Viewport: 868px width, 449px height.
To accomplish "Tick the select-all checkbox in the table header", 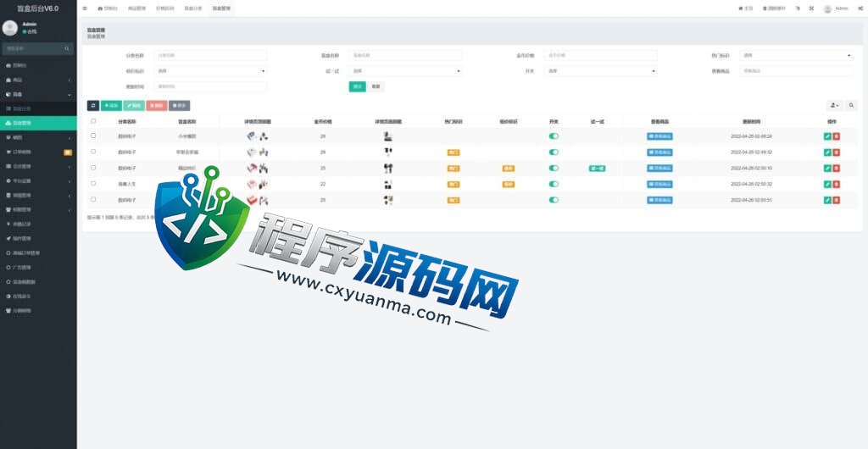I will coord(93,121).
